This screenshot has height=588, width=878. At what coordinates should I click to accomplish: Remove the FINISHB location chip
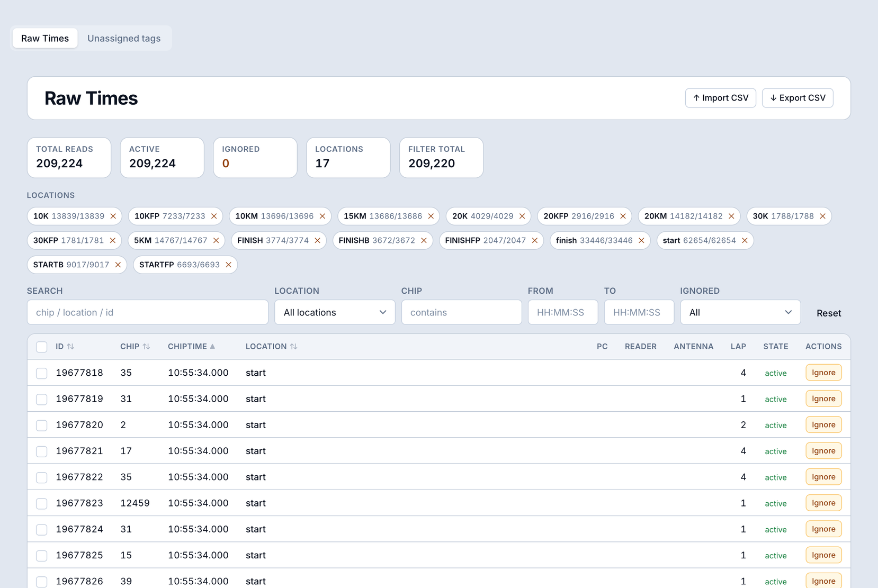point(424,240)
